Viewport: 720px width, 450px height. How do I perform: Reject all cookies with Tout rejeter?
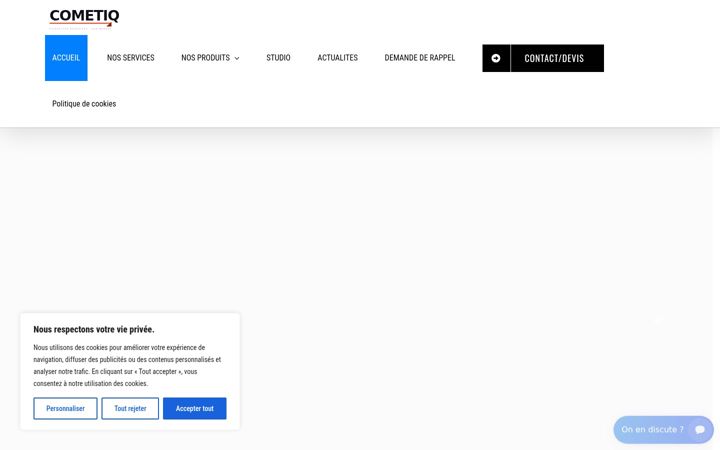(130, 408)
